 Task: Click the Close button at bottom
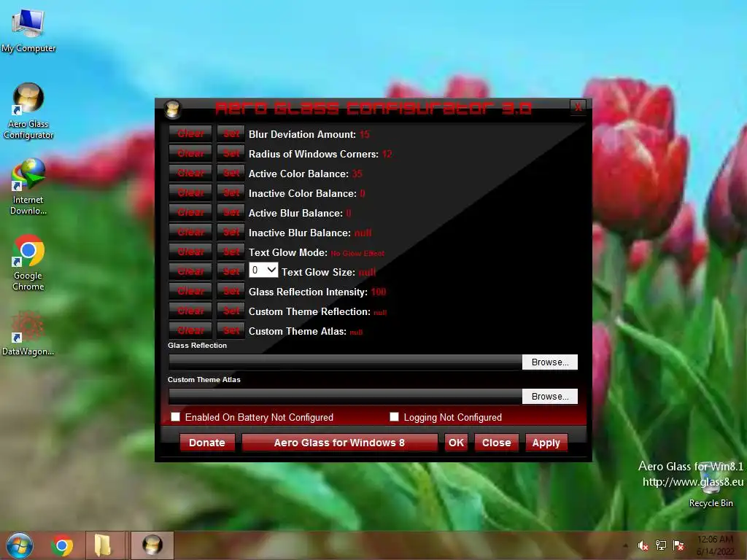(496, 443)
